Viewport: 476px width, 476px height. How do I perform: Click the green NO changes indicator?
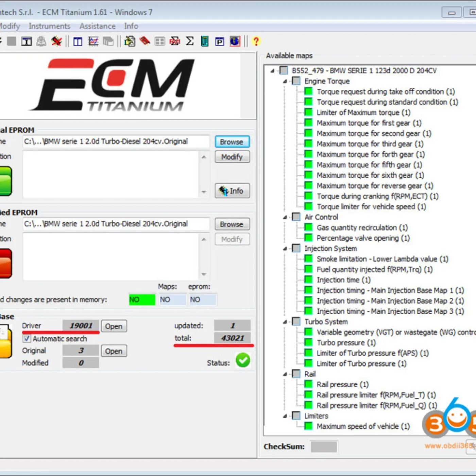point(142,300)
